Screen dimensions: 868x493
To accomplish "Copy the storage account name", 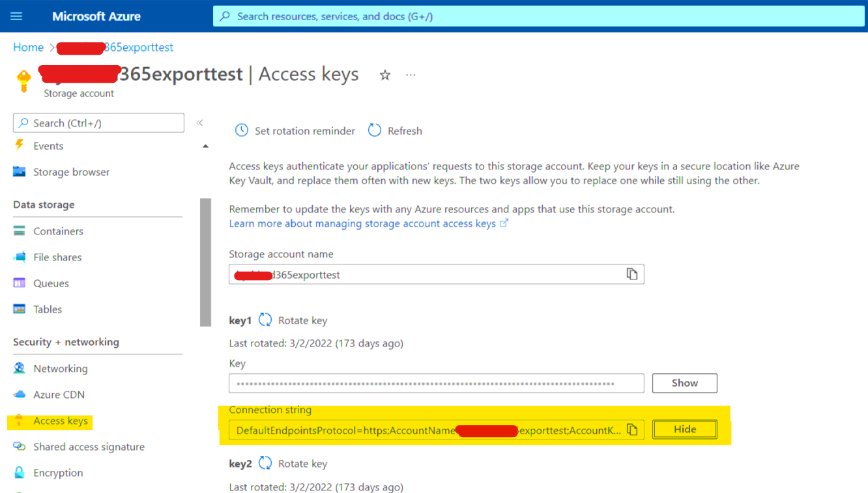I will pyautogui.click(x=631, y=274).
